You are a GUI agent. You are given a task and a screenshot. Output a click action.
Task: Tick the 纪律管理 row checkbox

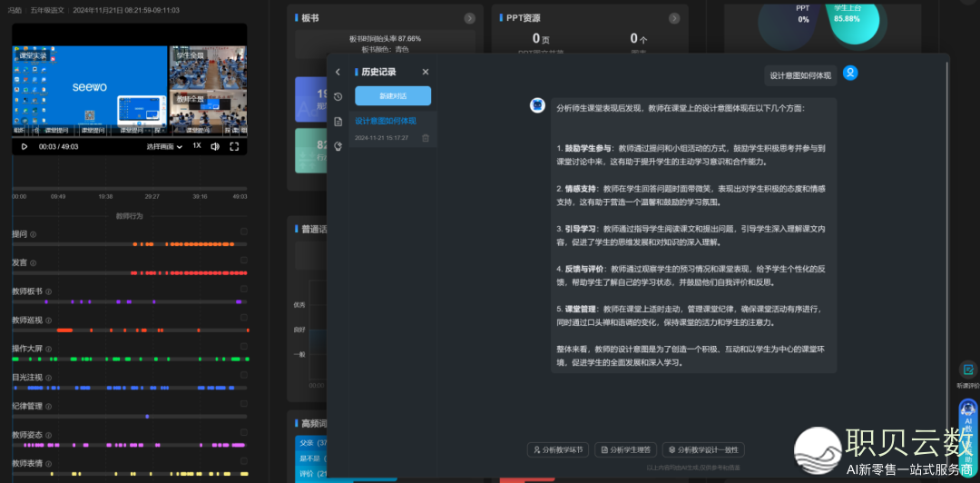[x=244, y=404]
